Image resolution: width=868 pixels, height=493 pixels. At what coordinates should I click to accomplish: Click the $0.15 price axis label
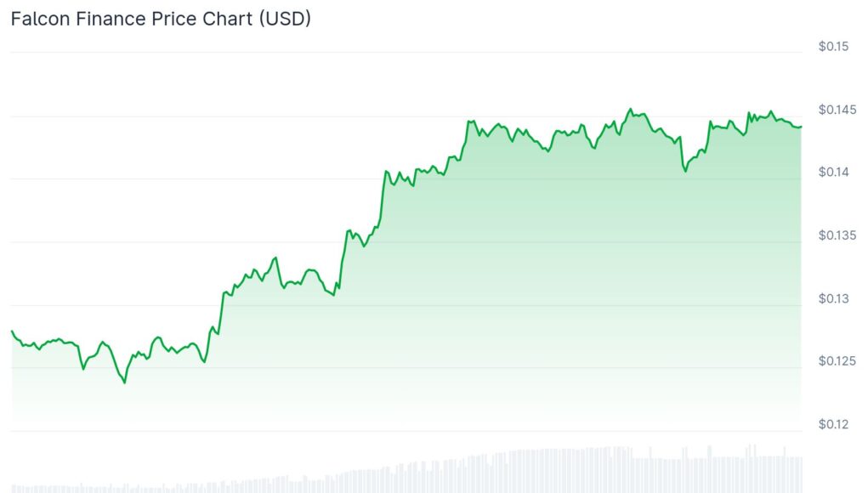(833, 47)
